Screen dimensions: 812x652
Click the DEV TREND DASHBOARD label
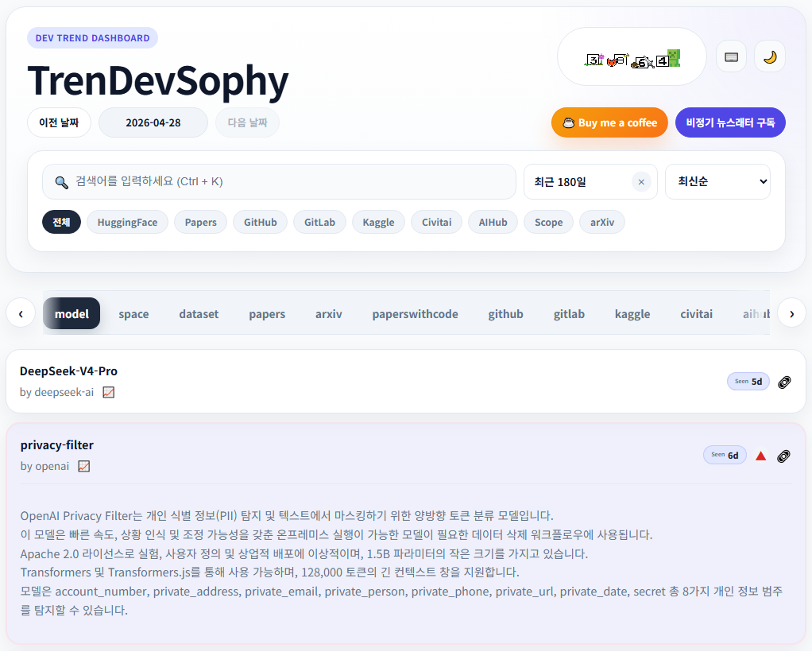click(93, 38)
